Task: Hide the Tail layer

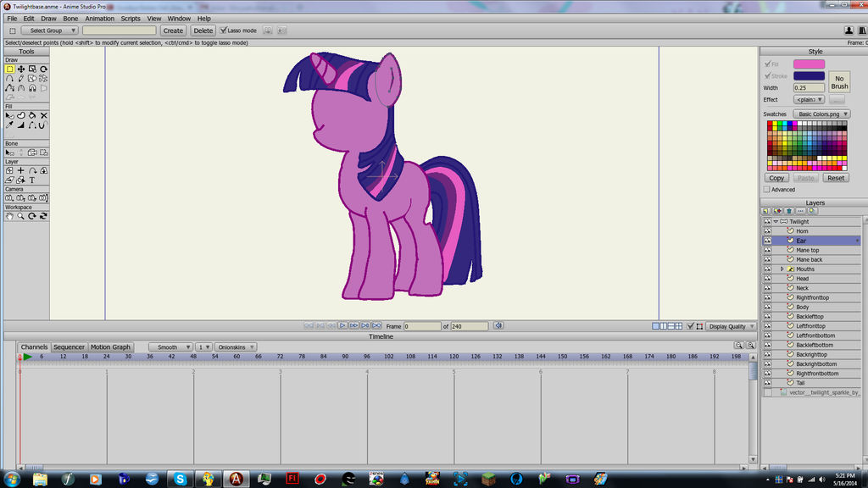Action: tap(766, 382)
